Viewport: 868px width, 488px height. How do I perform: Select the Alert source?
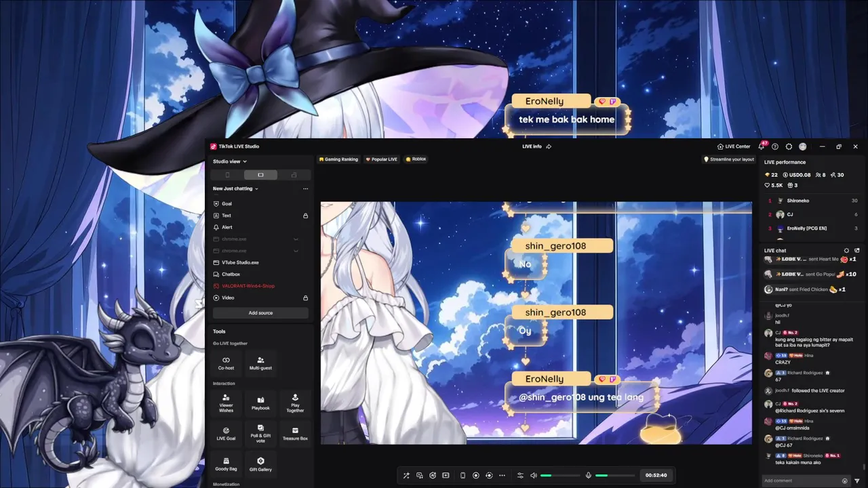[260, 227]
